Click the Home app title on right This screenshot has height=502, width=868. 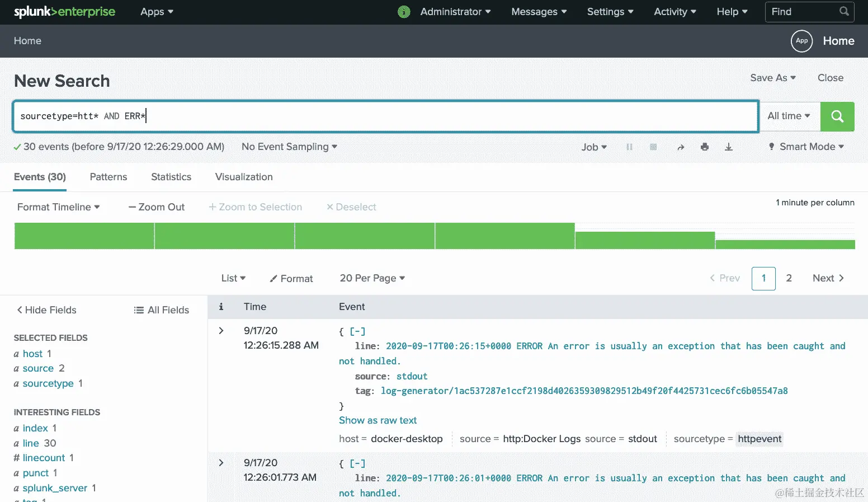[x=838, y=41]
